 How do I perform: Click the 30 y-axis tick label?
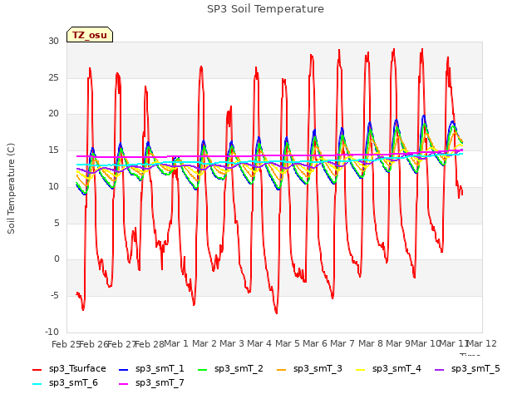(53, 42)
